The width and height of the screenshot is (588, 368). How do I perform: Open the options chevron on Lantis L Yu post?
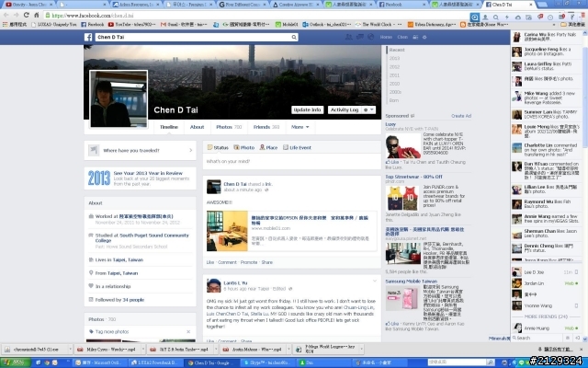click(x=374, y=281)
